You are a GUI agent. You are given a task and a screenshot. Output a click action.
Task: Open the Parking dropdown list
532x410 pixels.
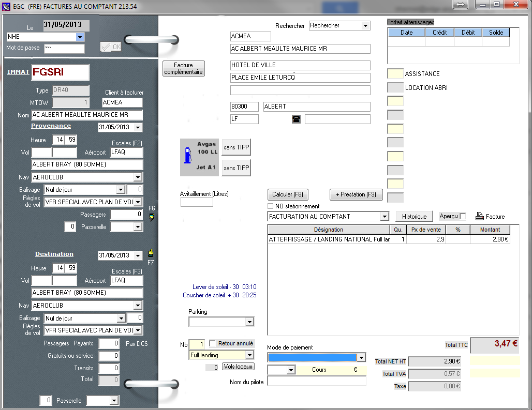tap(249, 322)
